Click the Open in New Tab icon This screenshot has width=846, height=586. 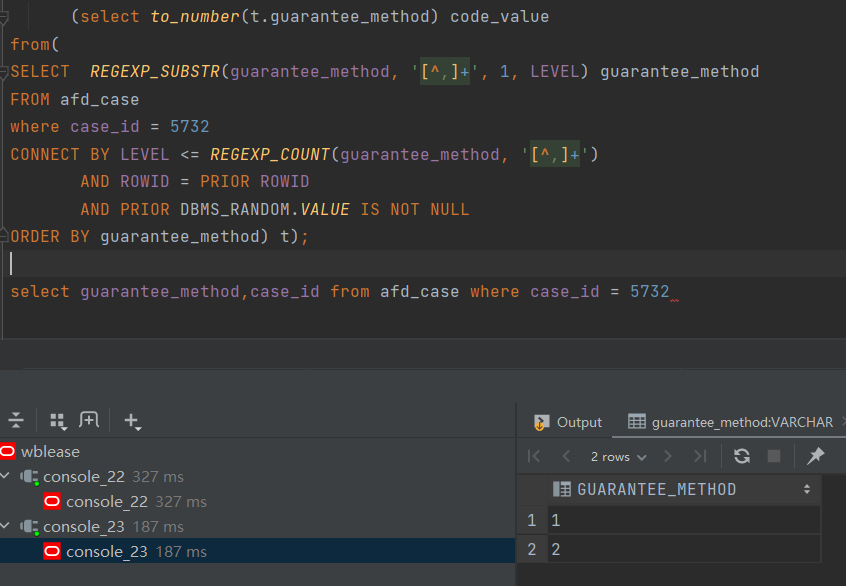[89, 421]
